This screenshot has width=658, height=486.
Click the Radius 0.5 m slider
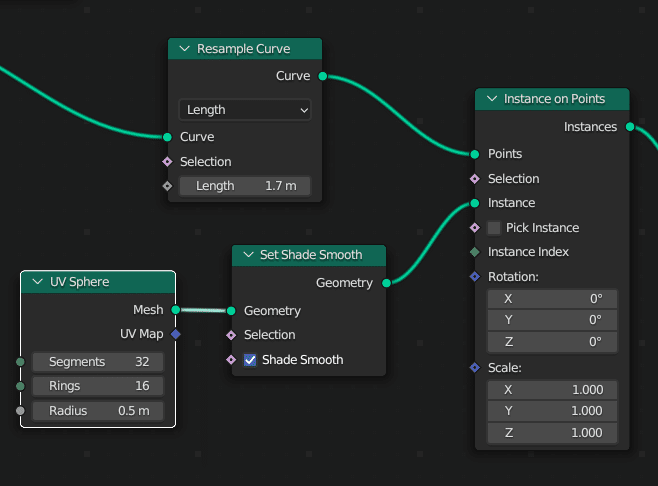click(x=98, y=411)
